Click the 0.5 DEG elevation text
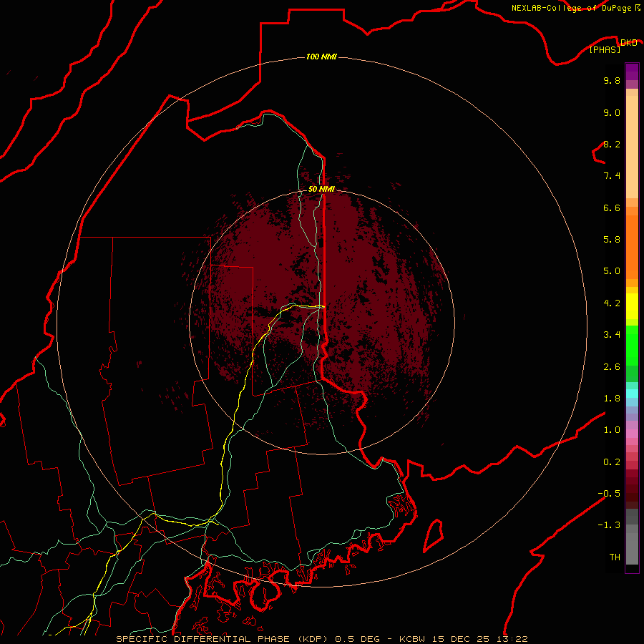 (358, 639)
